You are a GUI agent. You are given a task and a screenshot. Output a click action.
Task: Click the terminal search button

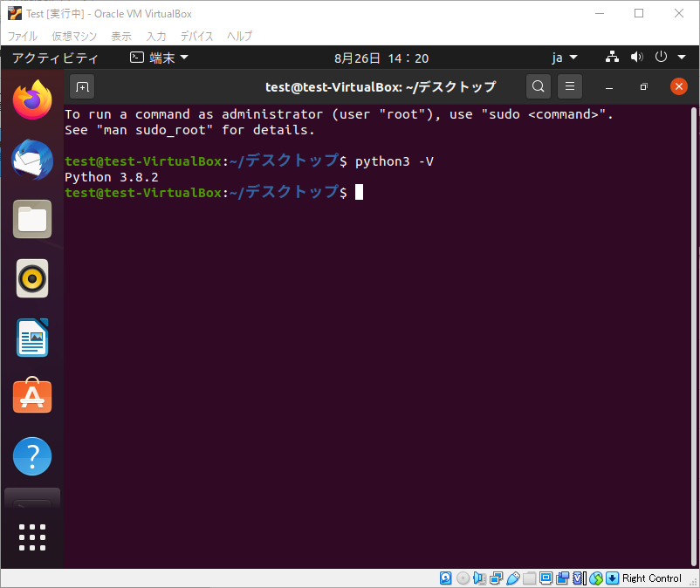click(539, 86)
